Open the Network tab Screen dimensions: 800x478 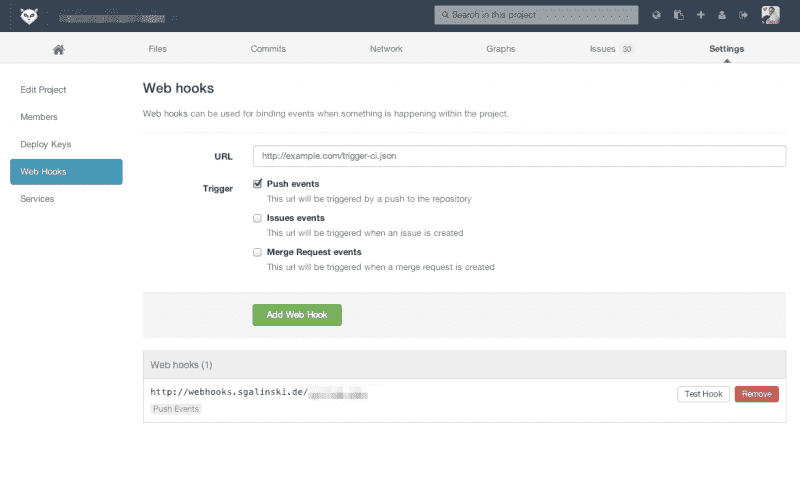pos(386,49)
